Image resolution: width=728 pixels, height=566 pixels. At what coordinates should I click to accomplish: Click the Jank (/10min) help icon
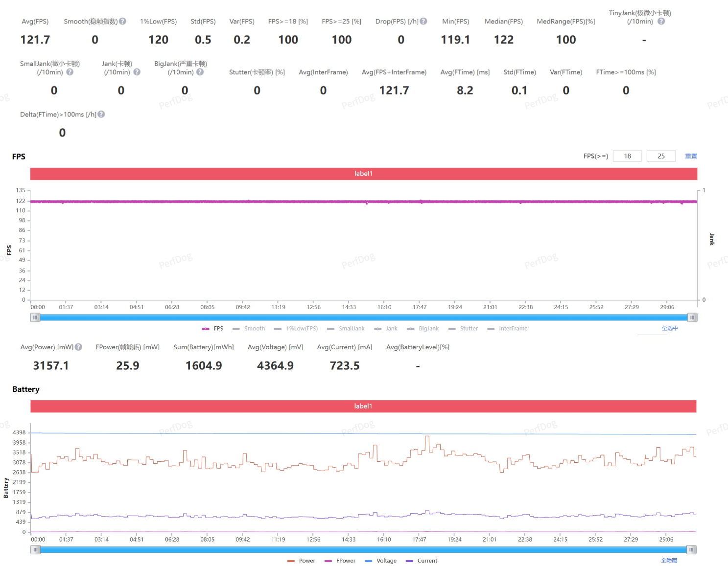point(137,72)
